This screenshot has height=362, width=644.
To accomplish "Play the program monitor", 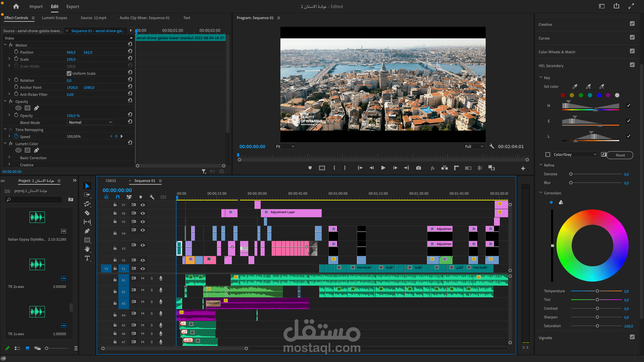I will pos(383,168).
